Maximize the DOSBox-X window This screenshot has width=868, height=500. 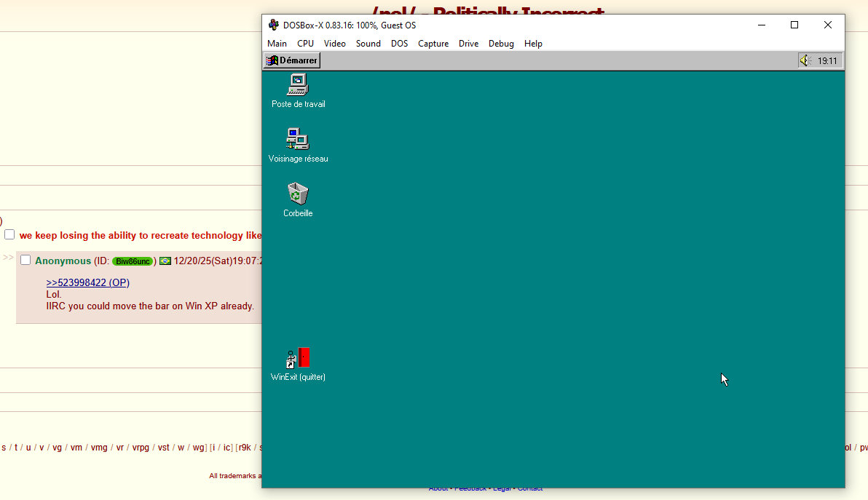click(794, 25)
